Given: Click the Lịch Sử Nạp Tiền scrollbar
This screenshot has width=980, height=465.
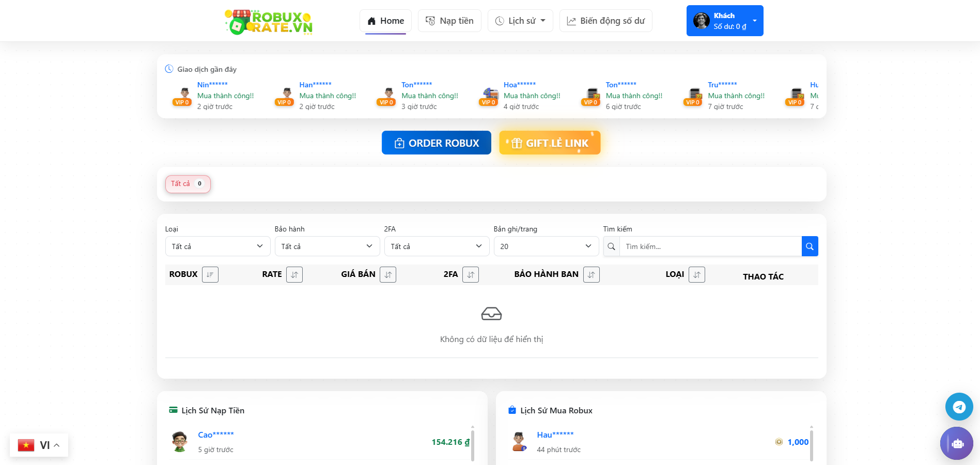Looking at the screenshot, I should (x=472, y=443).
